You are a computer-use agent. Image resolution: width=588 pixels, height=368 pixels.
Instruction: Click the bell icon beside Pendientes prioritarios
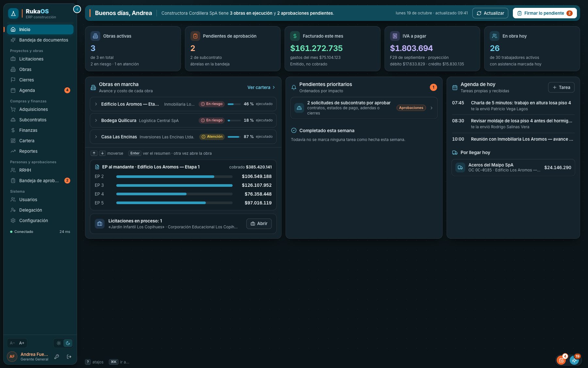tap(294, 87)
